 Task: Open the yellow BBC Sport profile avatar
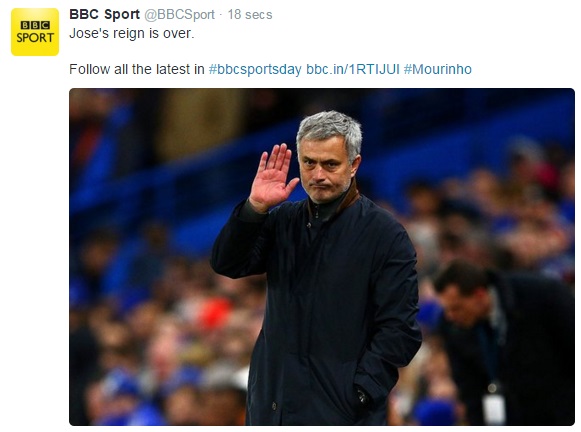click(35, 32)
